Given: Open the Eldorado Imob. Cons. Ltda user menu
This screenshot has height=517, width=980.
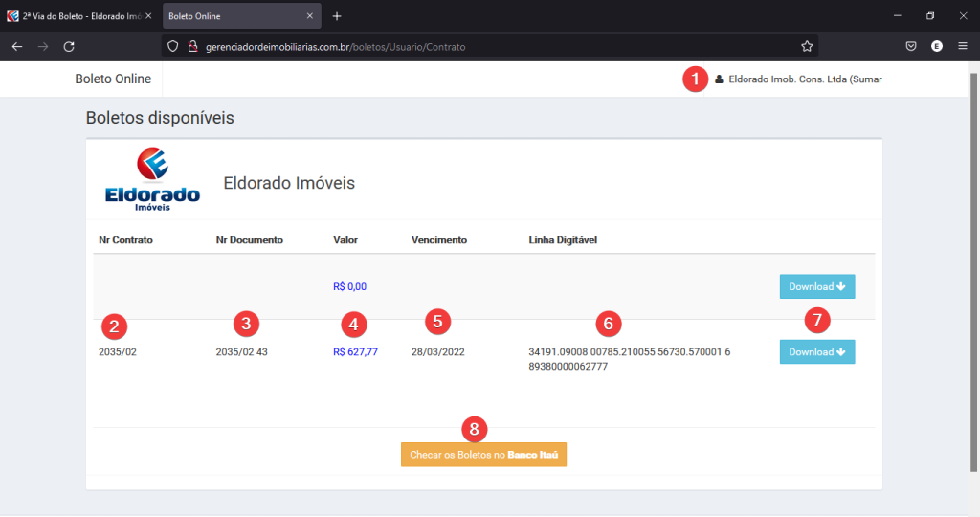Looking at the screenshot, I should tap(799, 79).
